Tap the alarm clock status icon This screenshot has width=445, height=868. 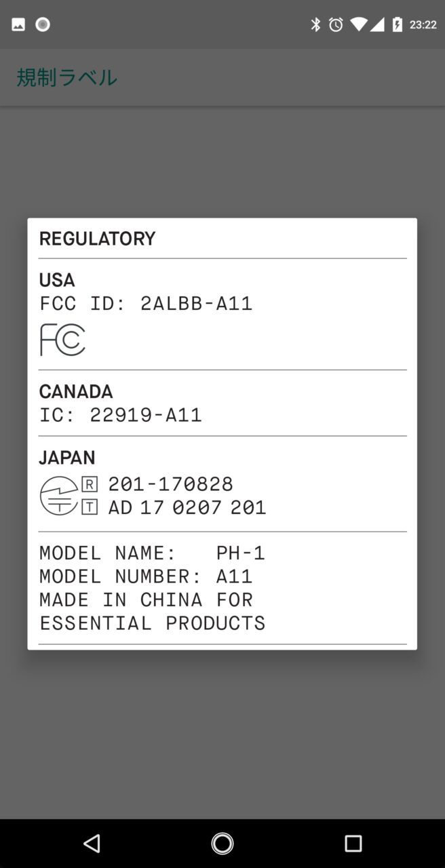(x=336, y=25)
